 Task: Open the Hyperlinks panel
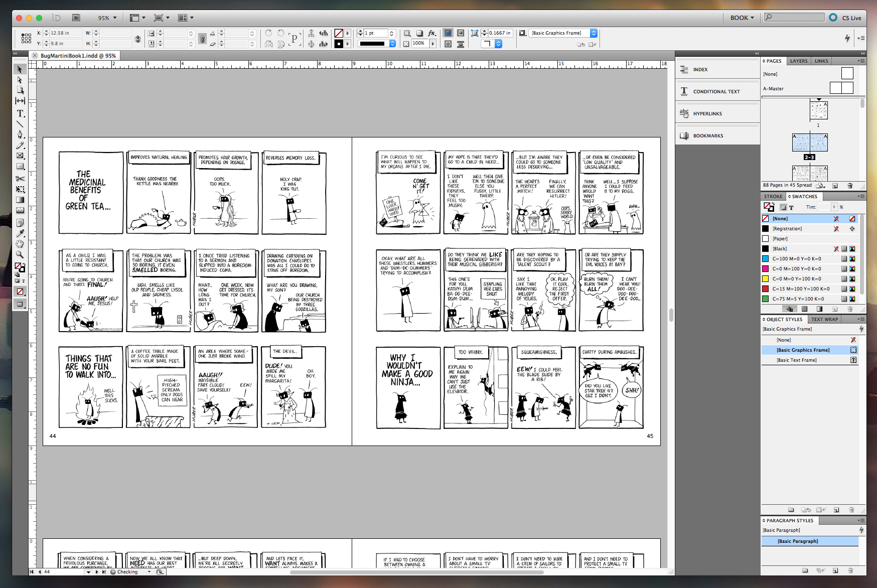[x=717, y=113]
